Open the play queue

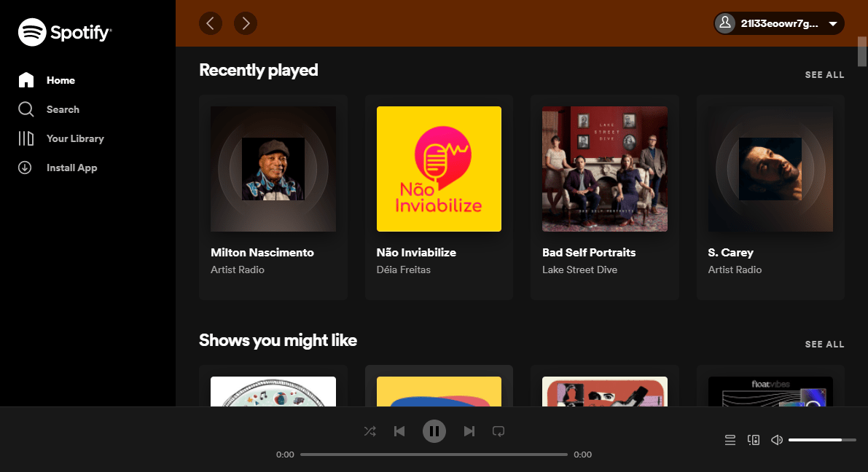[x=730, y=440]
